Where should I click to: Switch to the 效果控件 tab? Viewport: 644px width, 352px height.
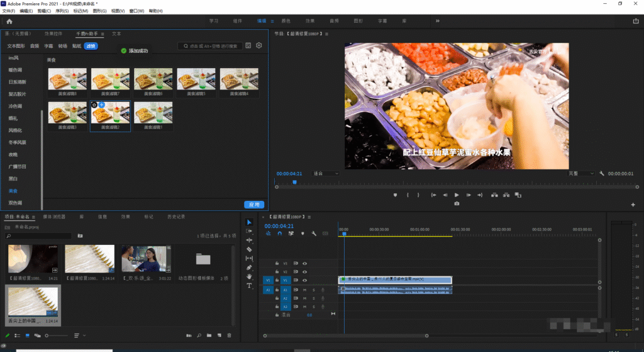53,33
